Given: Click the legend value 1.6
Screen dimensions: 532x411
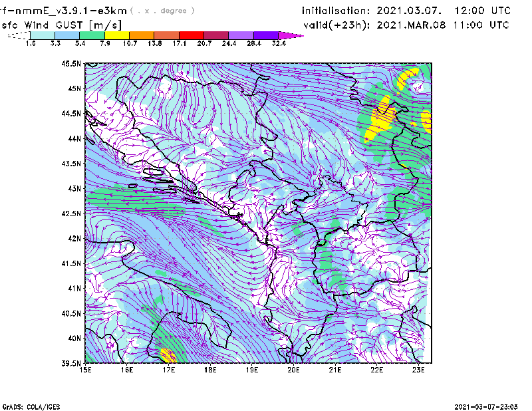Looking at the screenshot, I should 31,43.
